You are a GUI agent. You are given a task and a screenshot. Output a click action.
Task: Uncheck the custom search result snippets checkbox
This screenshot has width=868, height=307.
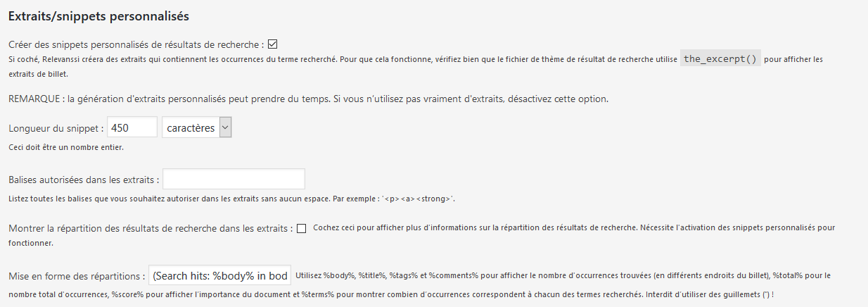coord(273,43)
